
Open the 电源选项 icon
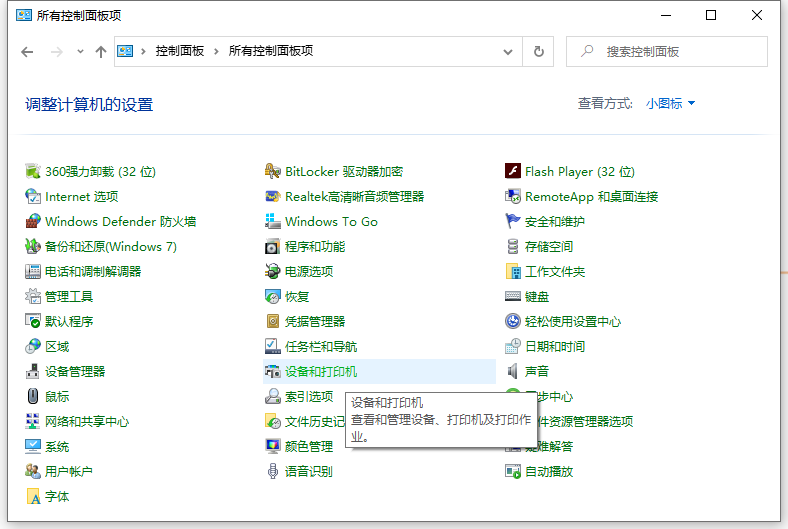click(x=273, y=272)
